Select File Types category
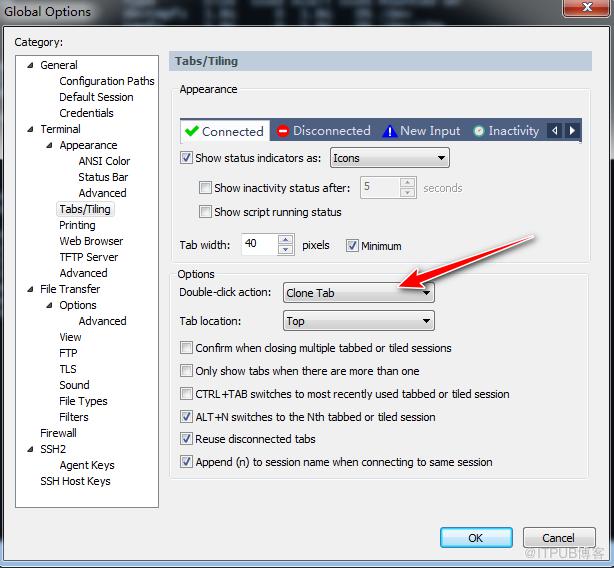 coord(83,401)
